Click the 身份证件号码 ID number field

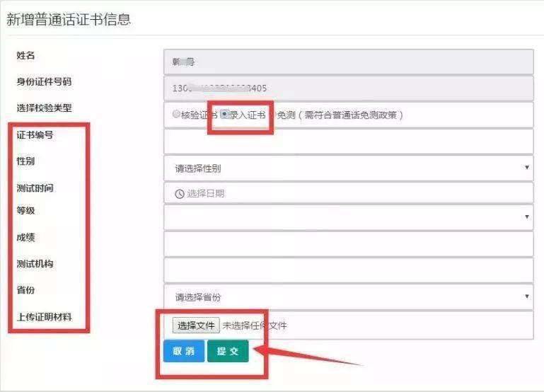348,88
